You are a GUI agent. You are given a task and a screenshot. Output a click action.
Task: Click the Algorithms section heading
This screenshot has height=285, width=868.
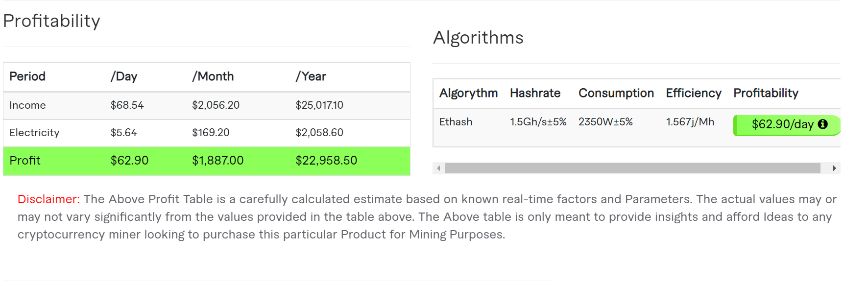(478, 38)
